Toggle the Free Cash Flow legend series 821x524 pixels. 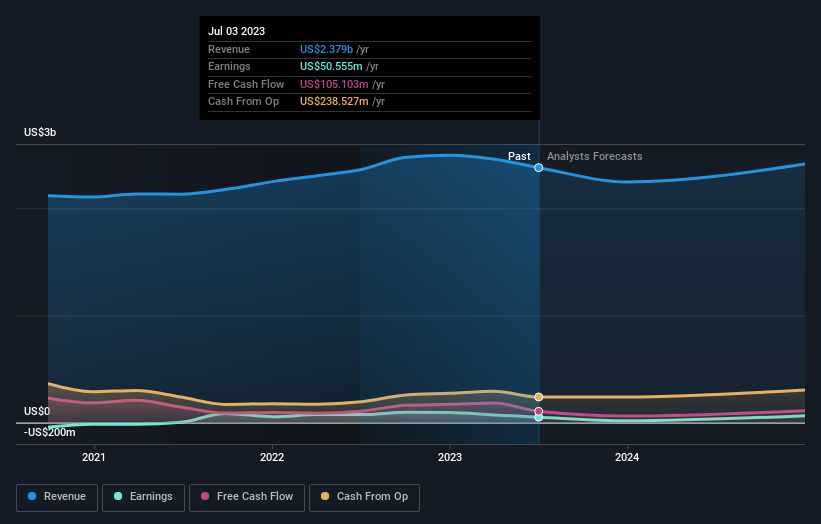tap(247, 497)
